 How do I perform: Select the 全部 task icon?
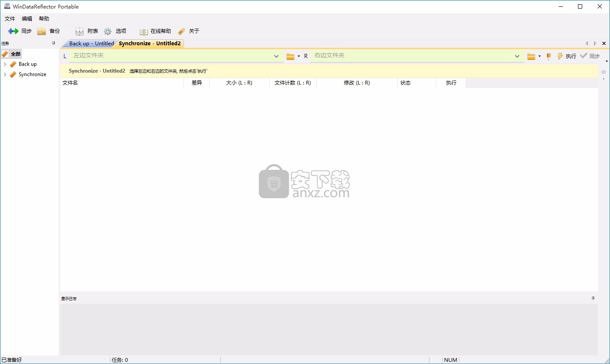pyautogui.click(x=5, y=54)
